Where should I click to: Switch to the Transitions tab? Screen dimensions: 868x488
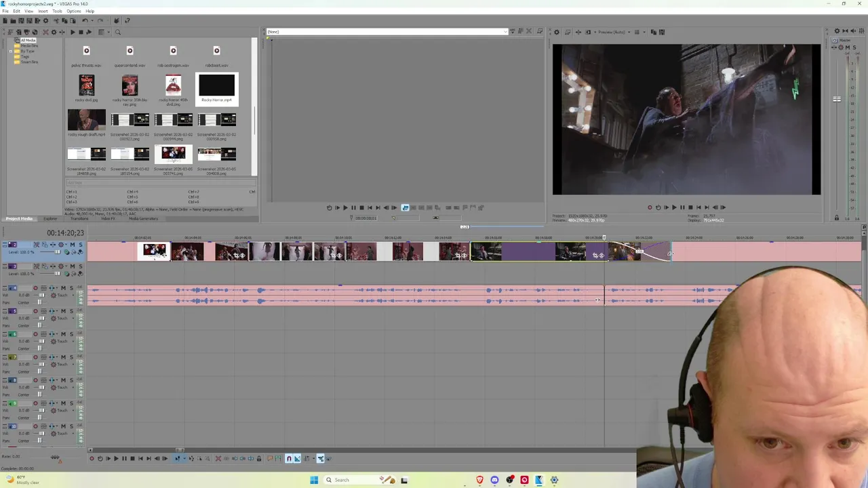(79, 218)
